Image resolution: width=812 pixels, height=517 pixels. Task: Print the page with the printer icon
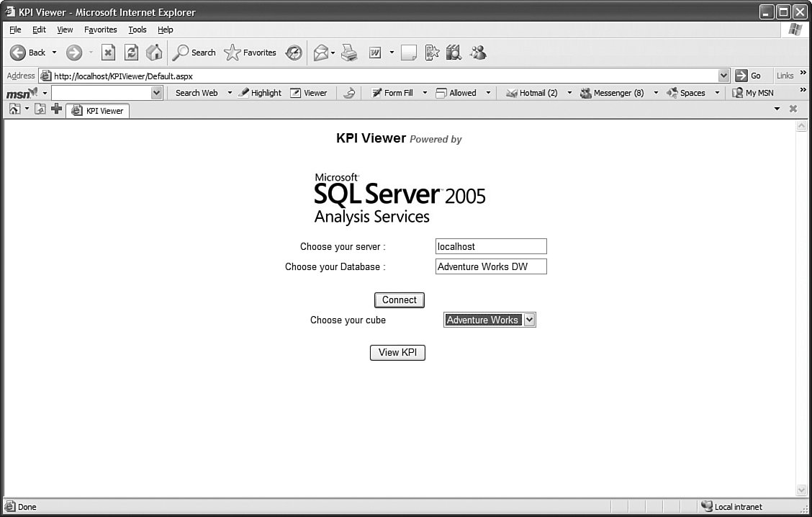pos(349,53)
